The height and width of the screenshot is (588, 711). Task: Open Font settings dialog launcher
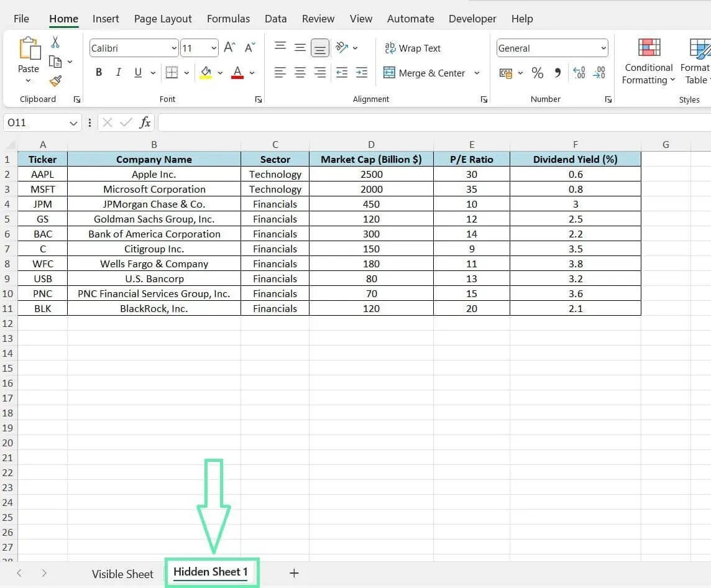(259, 99)
